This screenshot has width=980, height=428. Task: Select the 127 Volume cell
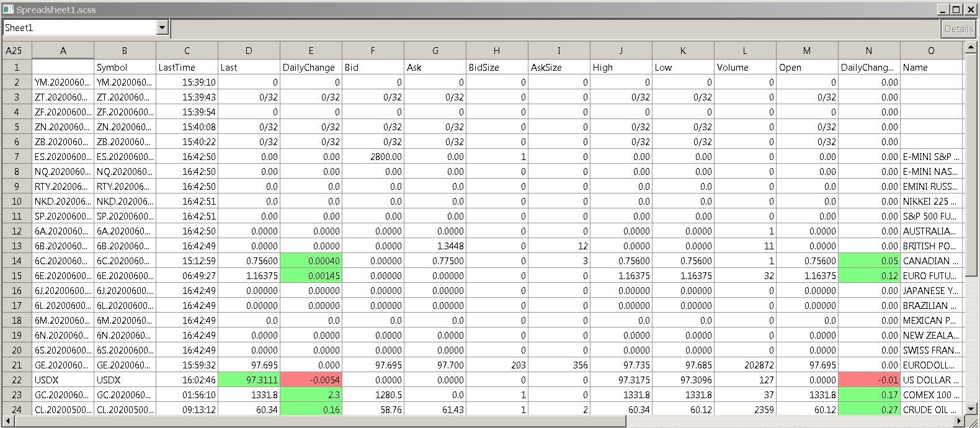tap(745, 380)
